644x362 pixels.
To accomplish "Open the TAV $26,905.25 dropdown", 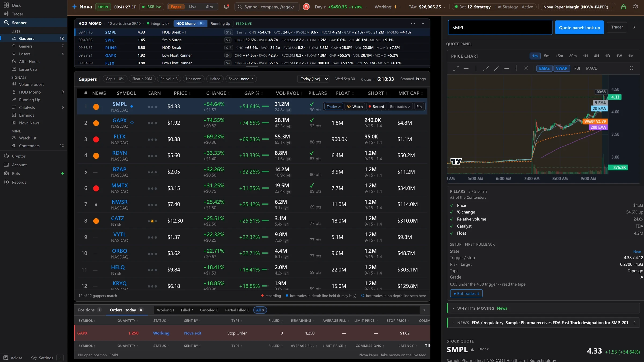I will pyautogui.click(x=427, y=7).
